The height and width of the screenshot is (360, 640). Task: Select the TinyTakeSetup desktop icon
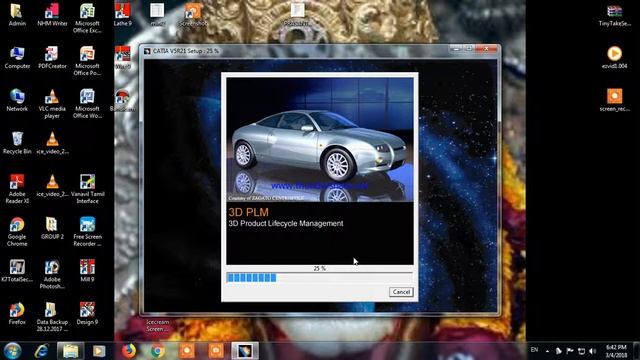pos(614,15)
